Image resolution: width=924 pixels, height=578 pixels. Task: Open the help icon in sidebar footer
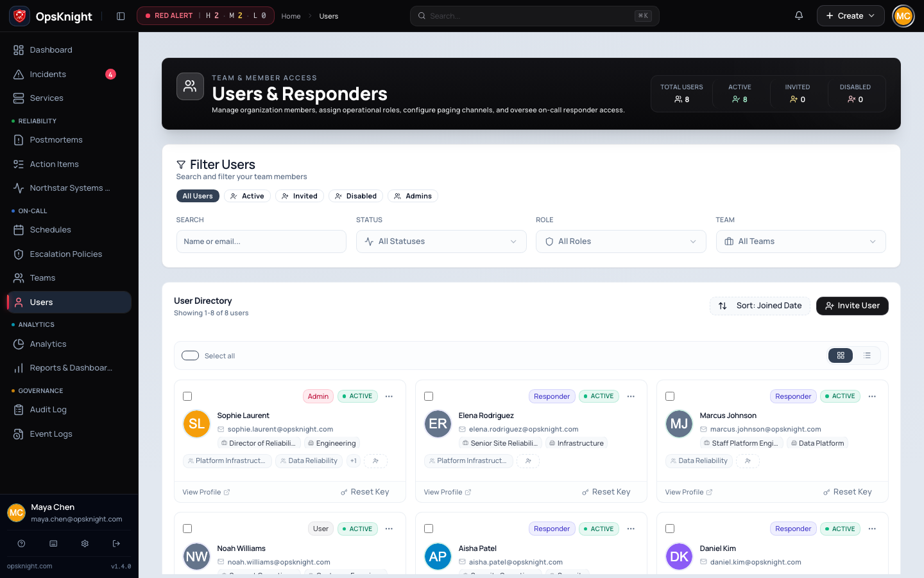(x=21, y=543)
